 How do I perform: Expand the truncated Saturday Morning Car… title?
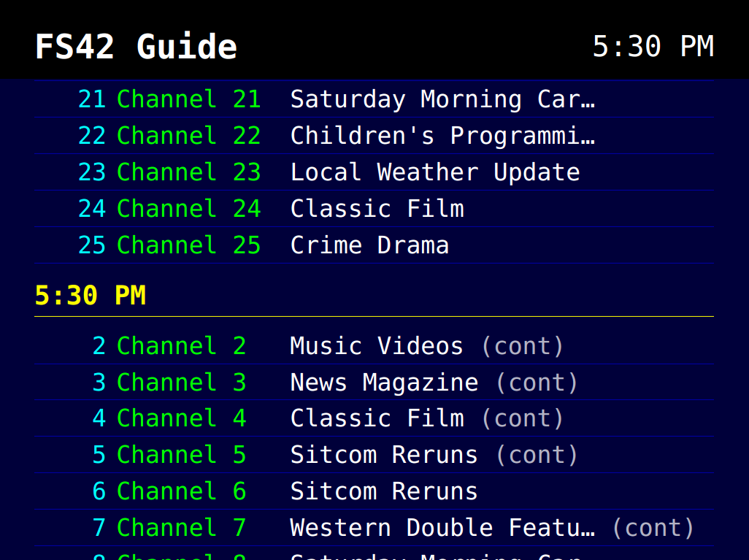tap(442, 99)
